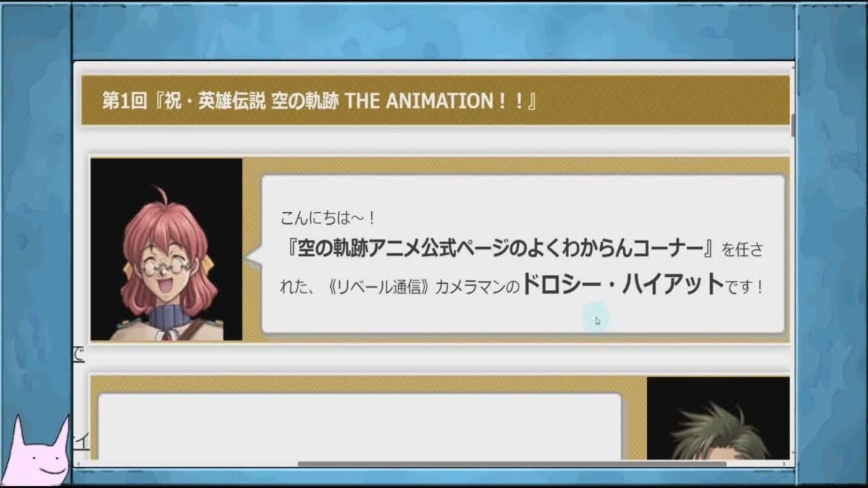Click the speech bubble tail beside Dorothy
Viewport: 868px width, 488px height.
click(x=253, y=257)
